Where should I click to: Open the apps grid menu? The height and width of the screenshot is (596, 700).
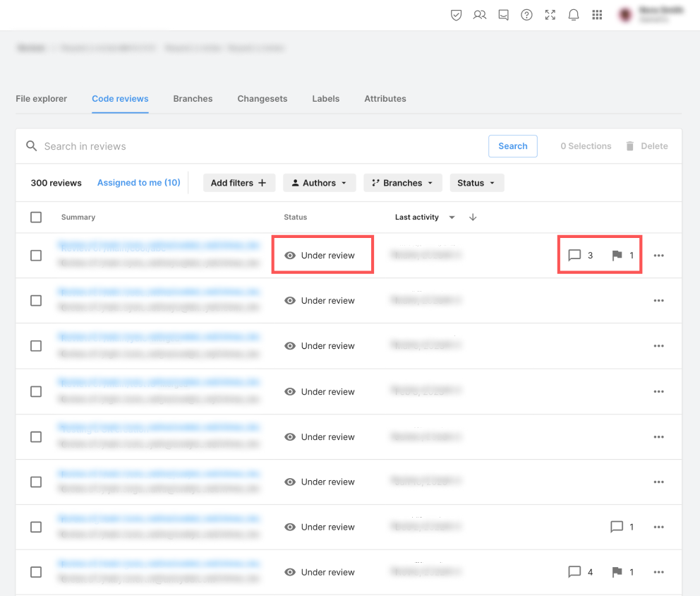[597, 15]
